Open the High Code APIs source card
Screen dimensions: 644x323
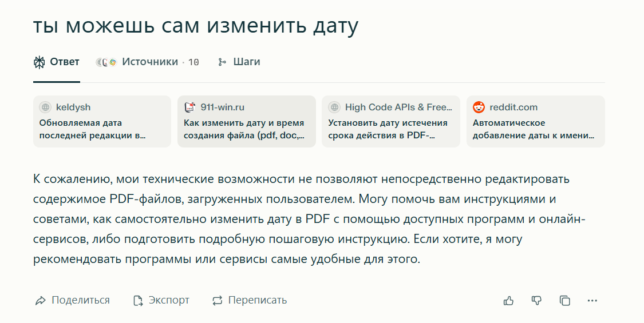click(391, 122)
